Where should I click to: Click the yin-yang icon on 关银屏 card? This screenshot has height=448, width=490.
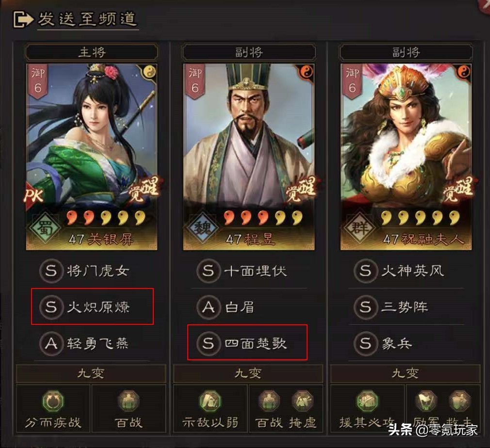pyautogui.click(x=150, y=72)
